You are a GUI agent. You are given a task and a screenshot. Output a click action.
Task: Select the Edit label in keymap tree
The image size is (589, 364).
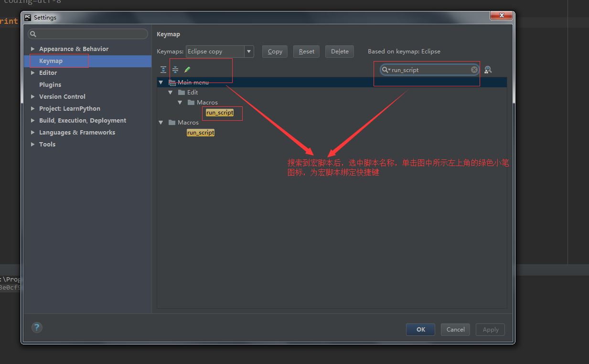[193, 93]
